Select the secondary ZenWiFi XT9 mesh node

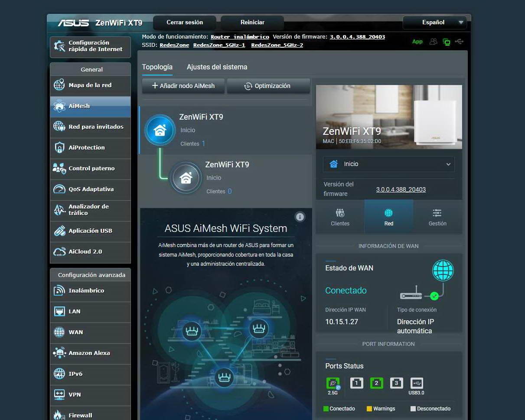coord(186,178)
